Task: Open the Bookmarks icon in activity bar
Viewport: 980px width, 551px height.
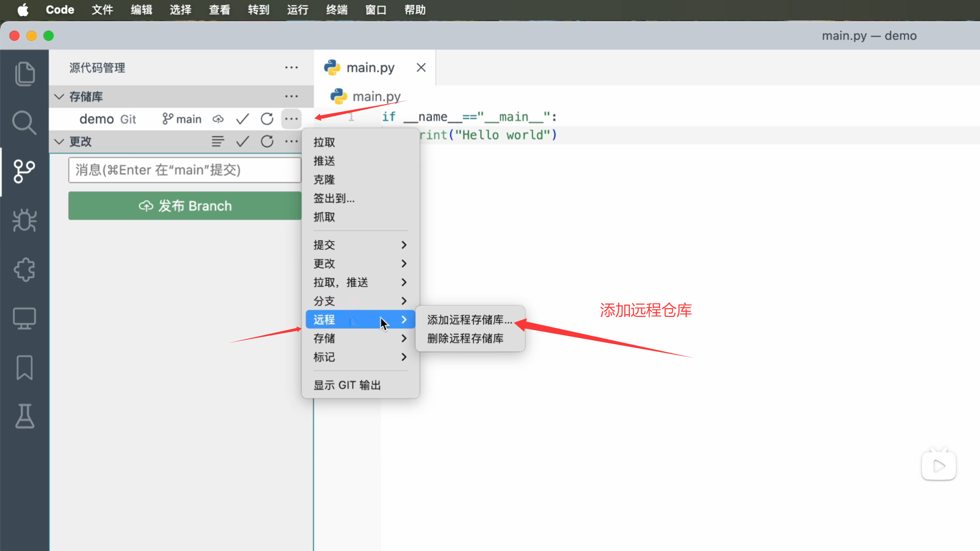Action: pyautogui.click(x=24, y=367)
